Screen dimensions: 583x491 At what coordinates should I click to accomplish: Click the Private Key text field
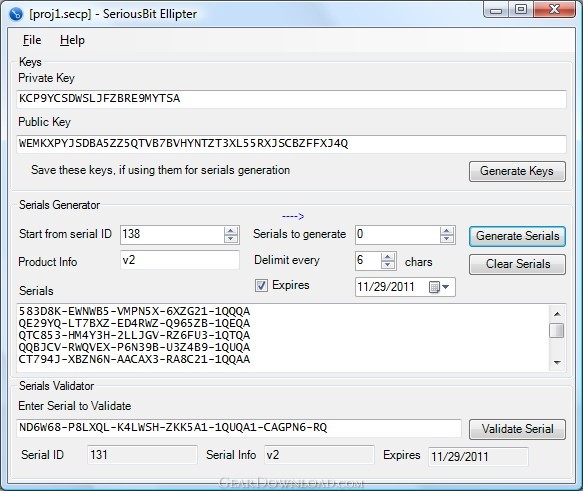[x=291, y=99]
